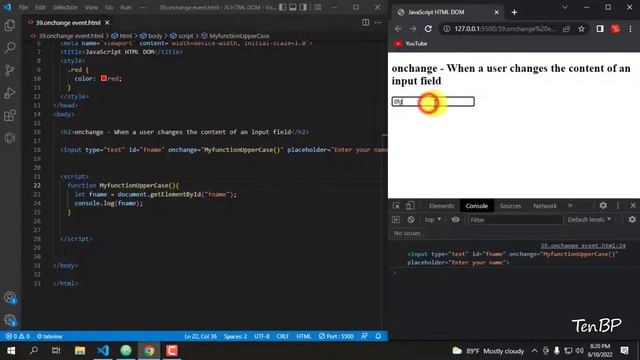This screenshot has height=360, width=640.
Task: Open the Go menu
Action: pos(109,7)
